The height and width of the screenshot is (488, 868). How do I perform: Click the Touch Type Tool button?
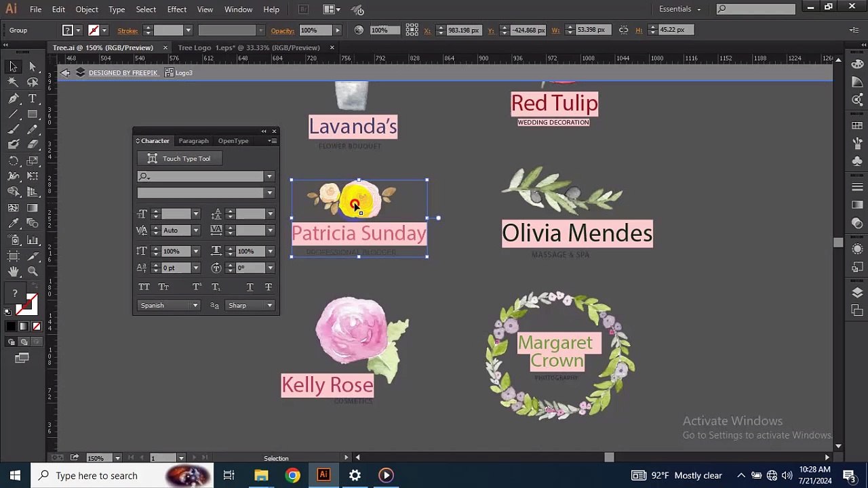point(180,159)
